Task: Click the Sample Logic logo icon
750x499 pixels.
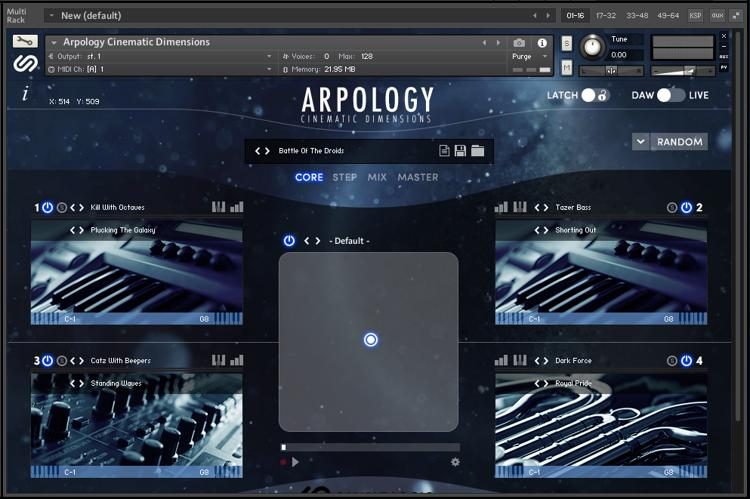Action: click(x=25, y=63)
